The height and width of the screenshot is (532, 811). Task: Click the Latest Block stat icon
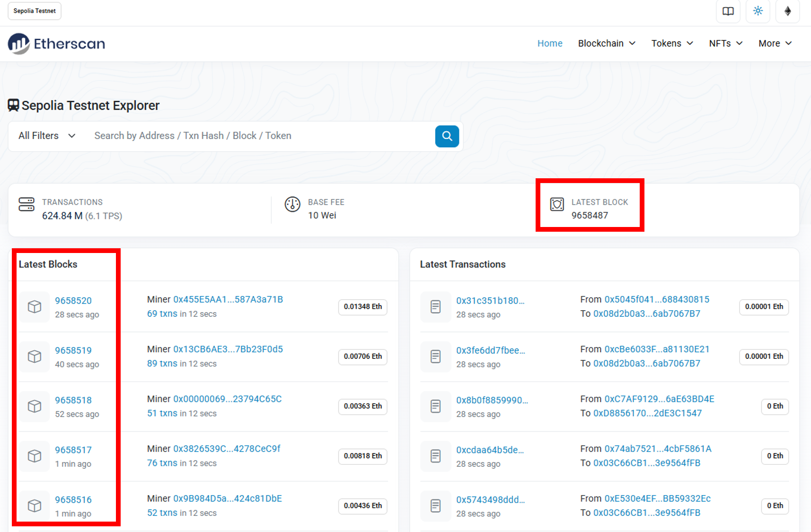pyautogui.click(x=557, y=204)
